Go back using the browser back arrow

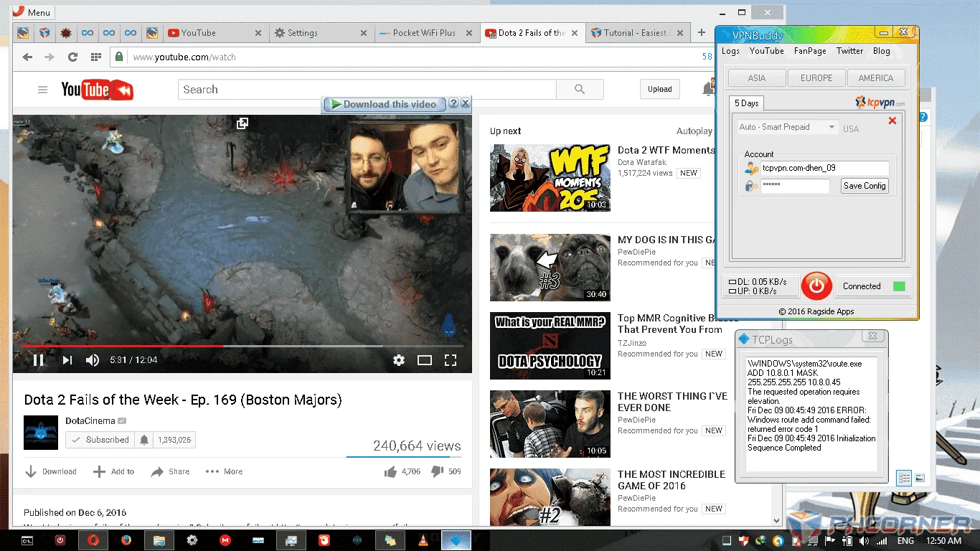click(x=27, y=57)
